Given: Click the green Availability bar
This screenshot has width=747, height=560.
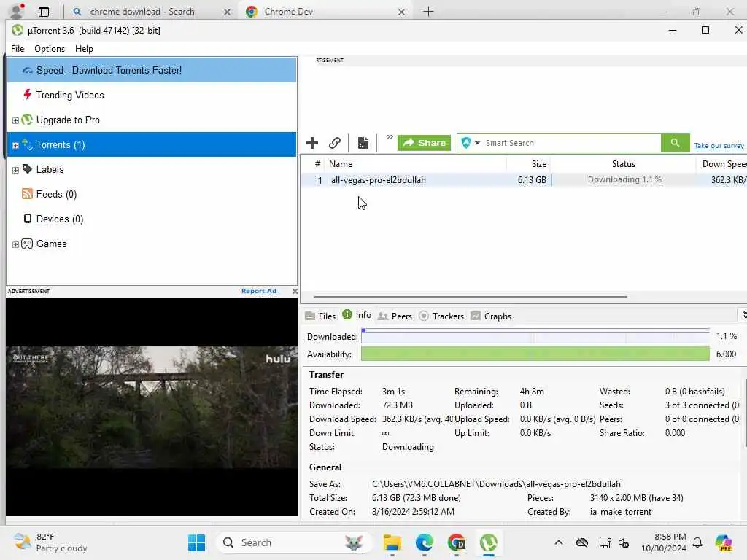Looking at the screenshot, I should pyautogui.click(x=535, y=354).
